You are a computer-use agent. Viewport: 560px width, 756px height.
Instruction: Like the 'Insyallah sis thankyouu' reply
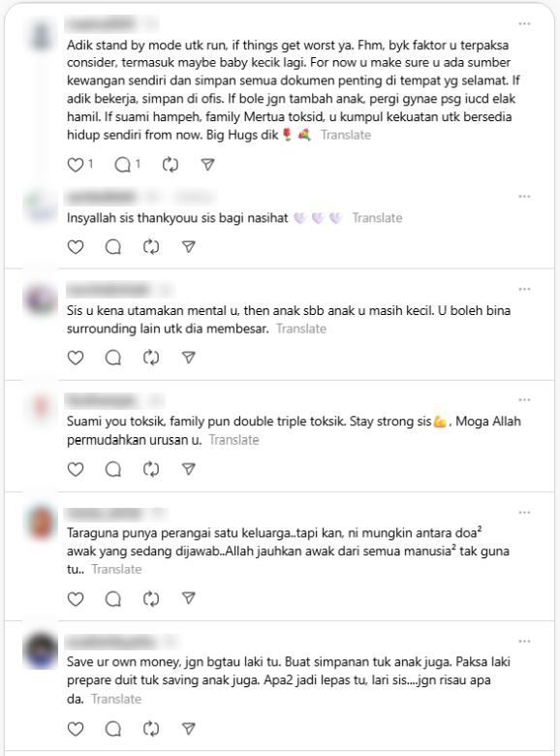pyautogui.click(x=76, y=247)
